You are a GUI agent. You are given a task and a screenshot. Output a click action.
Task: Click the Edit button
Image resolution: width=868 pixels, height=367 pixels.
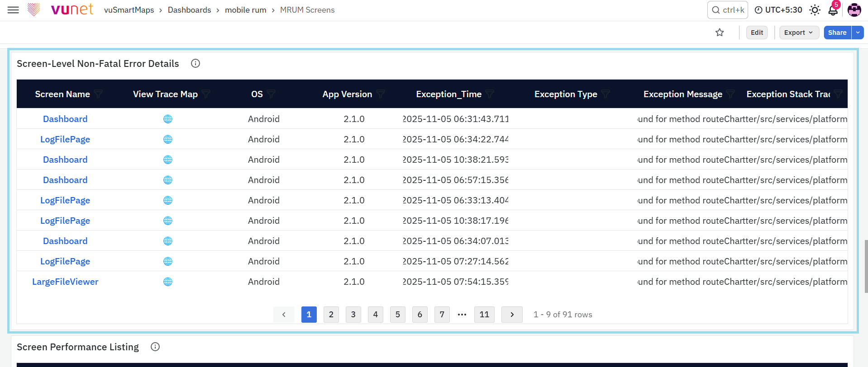[x=757, y=33]
